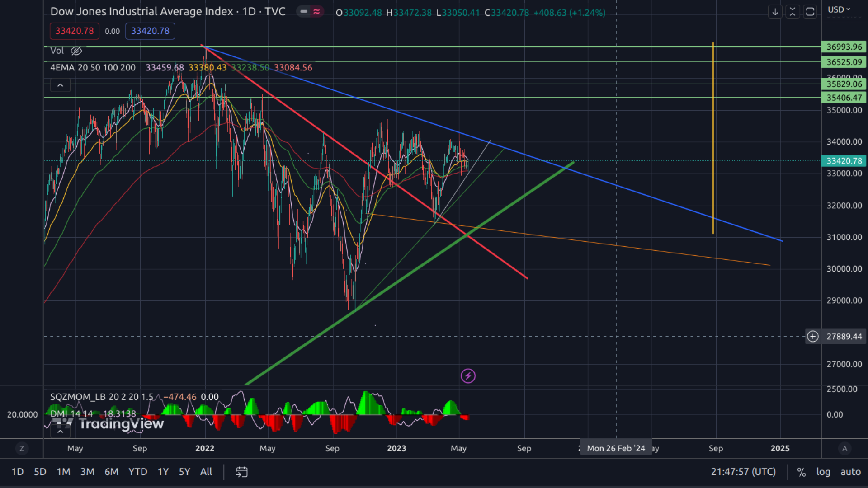Toggle the auto scale mode
The width and height of the screenshot is (868, 488).
coord(850,472)
